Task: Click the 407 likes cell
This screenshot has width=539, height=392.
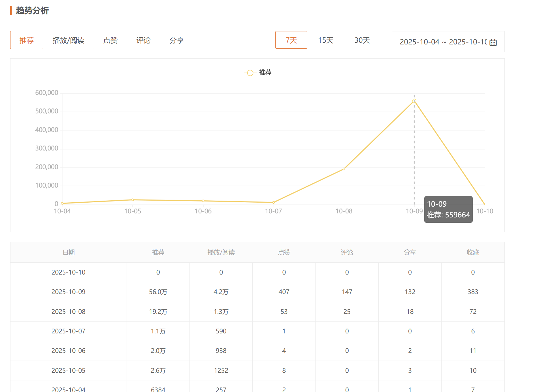Action: pos(284,292)
